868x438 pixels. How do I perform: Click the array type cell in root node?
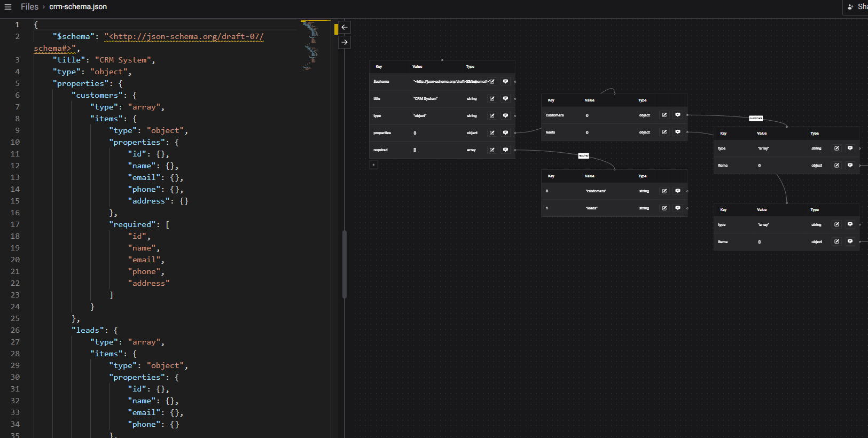(471, 150)
